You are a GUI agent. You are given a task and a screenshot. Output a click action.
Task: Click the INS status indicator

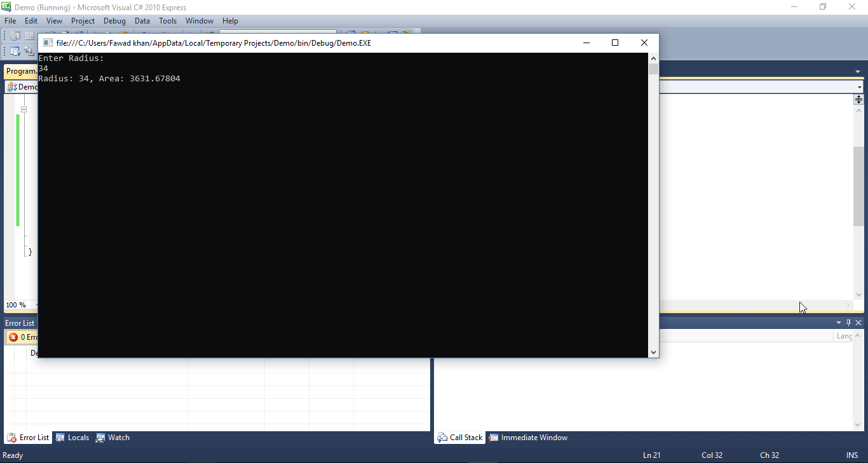point(852,455)
